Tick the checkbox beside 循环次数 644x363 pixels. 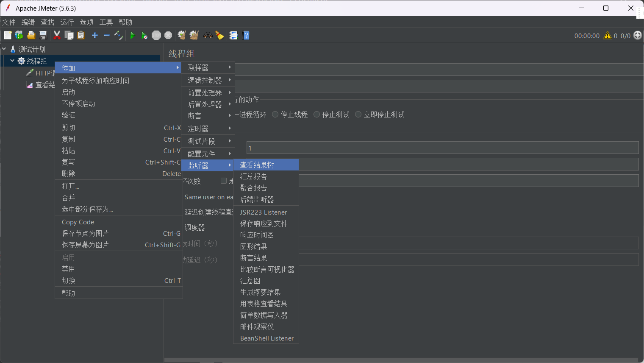[x=224, y=181]
